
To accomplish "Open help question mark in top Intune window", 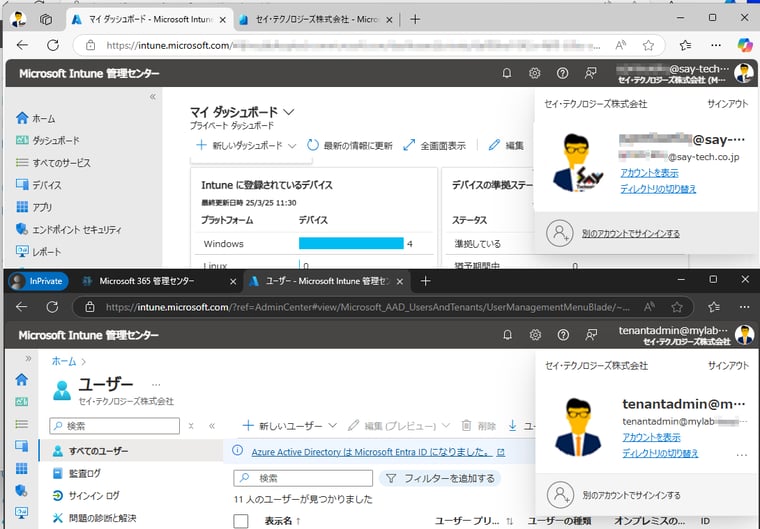I will coord(562,73).
